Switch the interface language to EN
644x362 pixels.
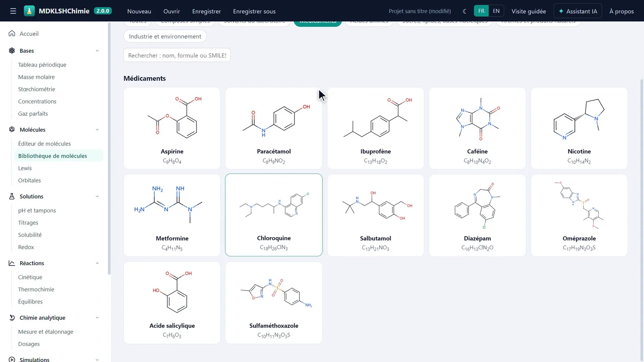tap(496, 11)
